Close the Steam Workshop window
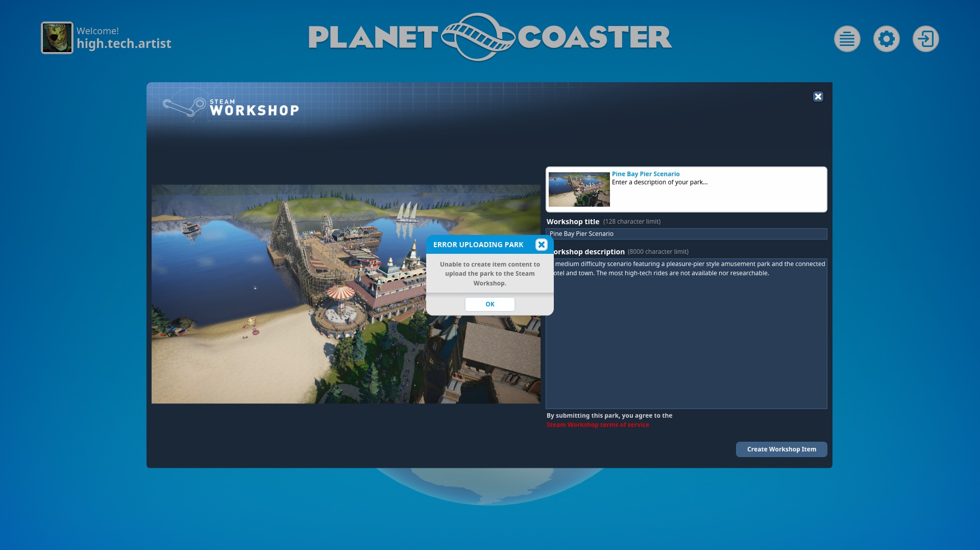Screen dimensions: 980x550 [818, 97]
